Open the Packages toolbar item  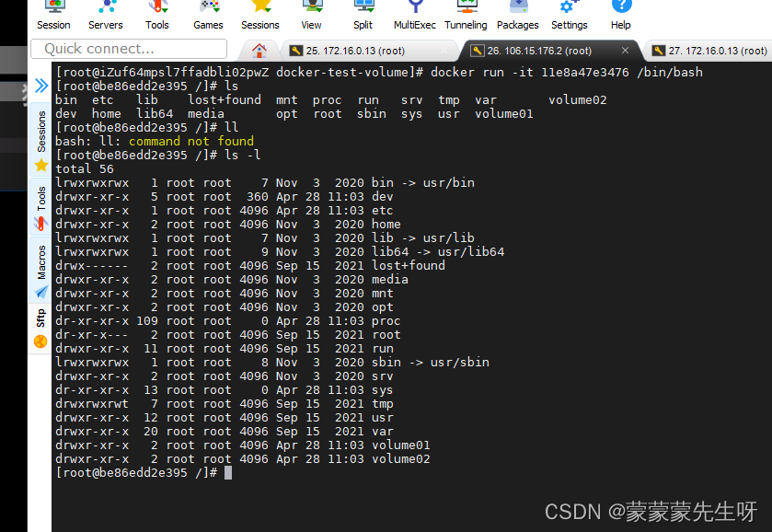click(517, 16)
